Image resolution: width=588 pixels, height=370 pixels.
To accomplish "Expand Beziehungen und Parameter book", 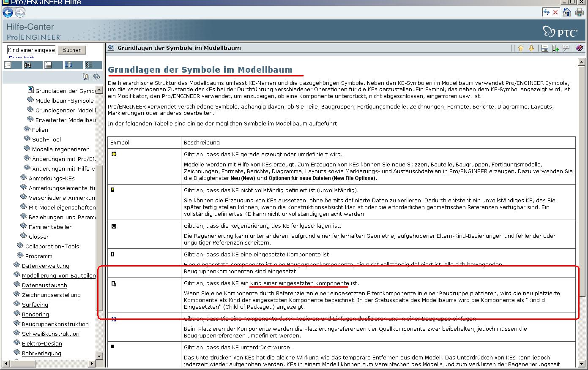I will pyautogui.click(x=62, y=217).
